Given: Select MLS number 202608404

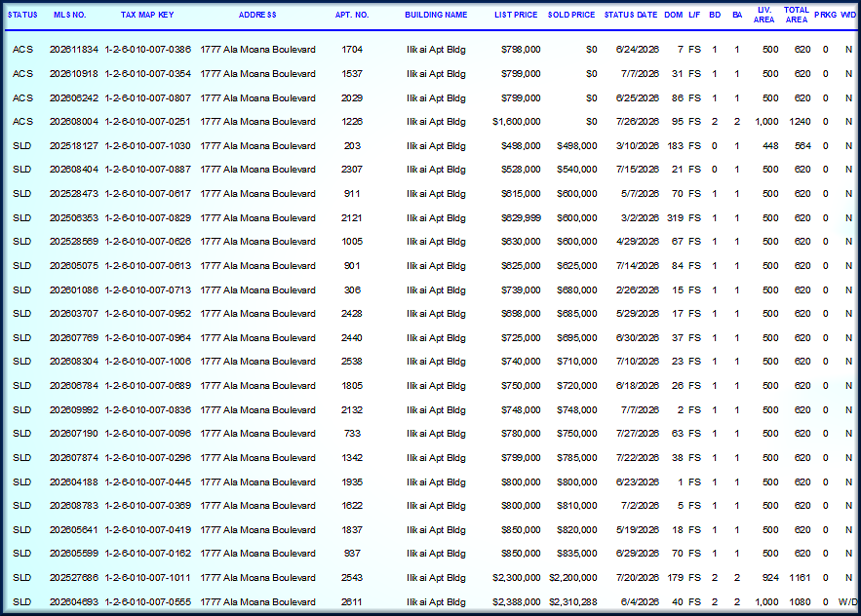Looking at the screenshot, I should pos(73,170).
